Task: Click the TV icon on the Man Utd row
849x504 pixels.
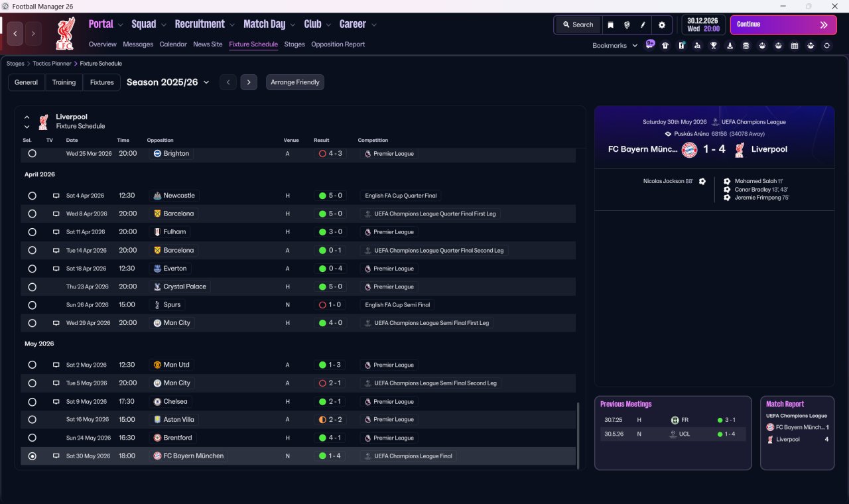Action: (56, 365)
